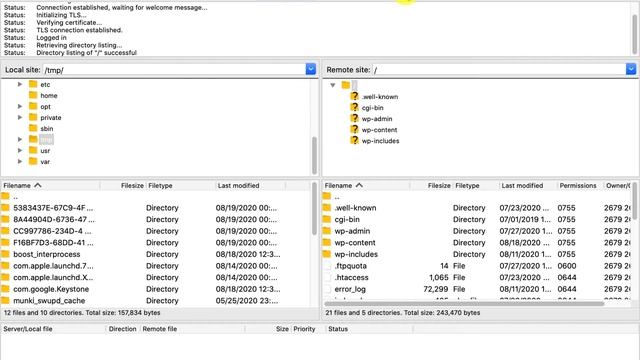Click folder icon of munki_swupd_cache
This screenshot has width=640, height=360.
pyautogui.click(x=5, y=300)
